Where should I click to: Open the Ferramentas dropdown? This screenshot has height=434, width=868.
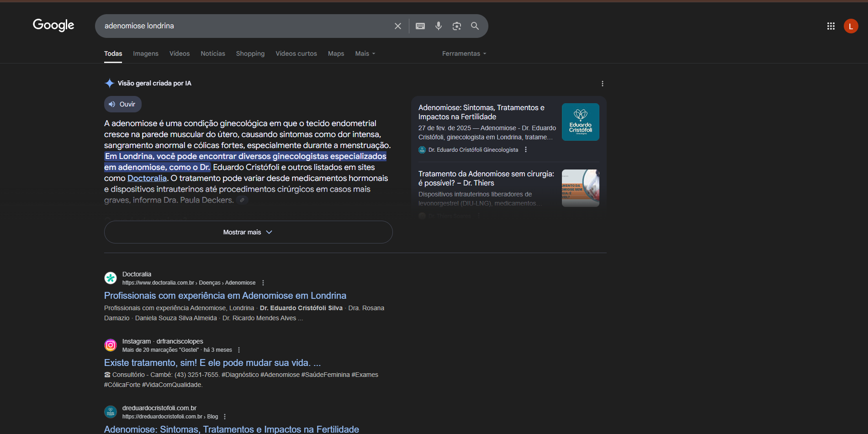tap(464, 53)
